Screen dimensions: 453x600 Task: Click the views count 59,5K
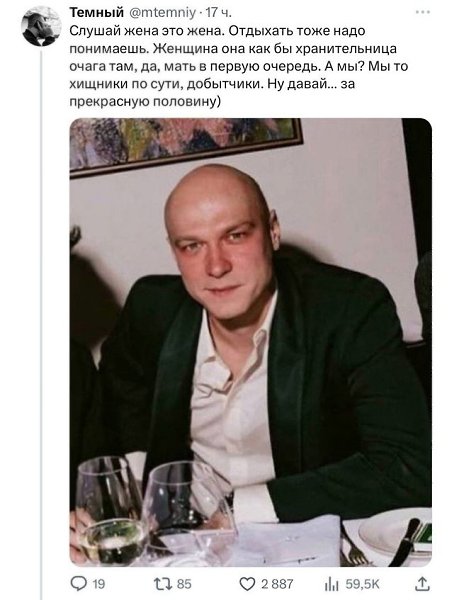362,584
